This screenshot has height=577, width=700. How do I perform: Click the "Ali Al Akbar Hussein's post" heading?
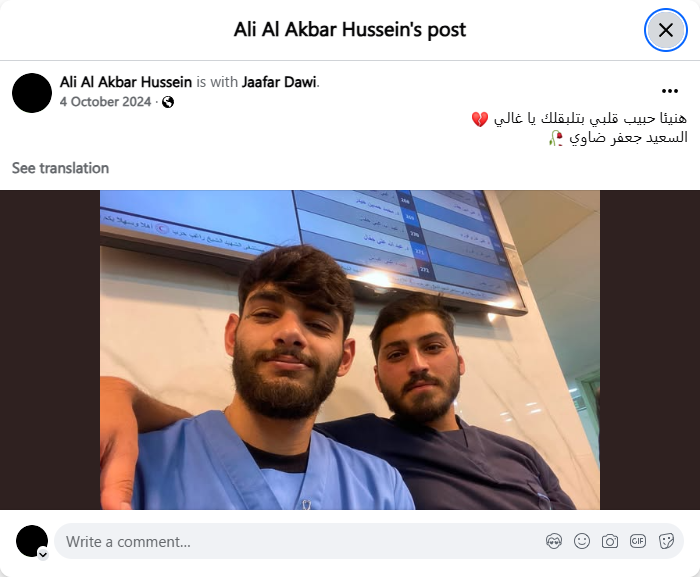point(350,30)
